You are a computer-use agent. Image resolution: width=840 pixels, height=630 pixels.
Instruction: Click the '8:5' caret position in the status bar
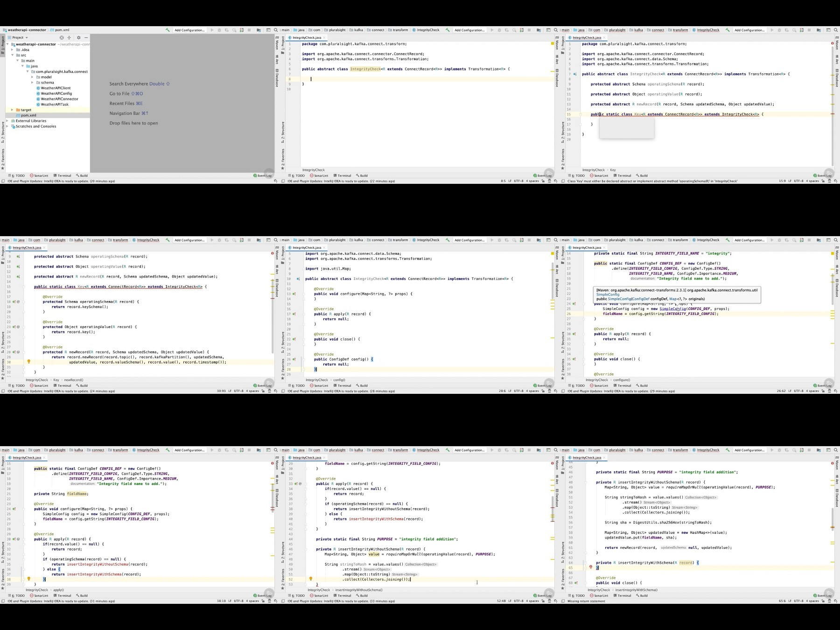504,181
